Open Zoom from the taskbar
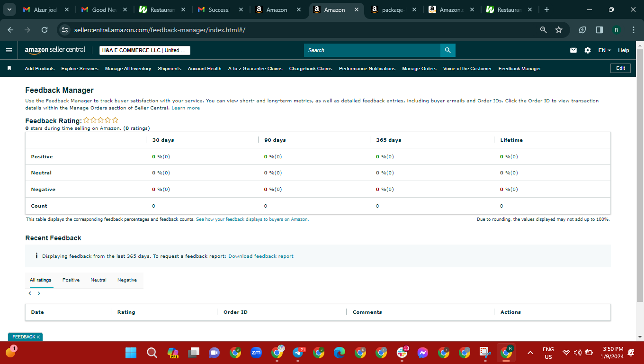Image resolution: width=644 pixels, height=364 pixels. coord(256,353)
